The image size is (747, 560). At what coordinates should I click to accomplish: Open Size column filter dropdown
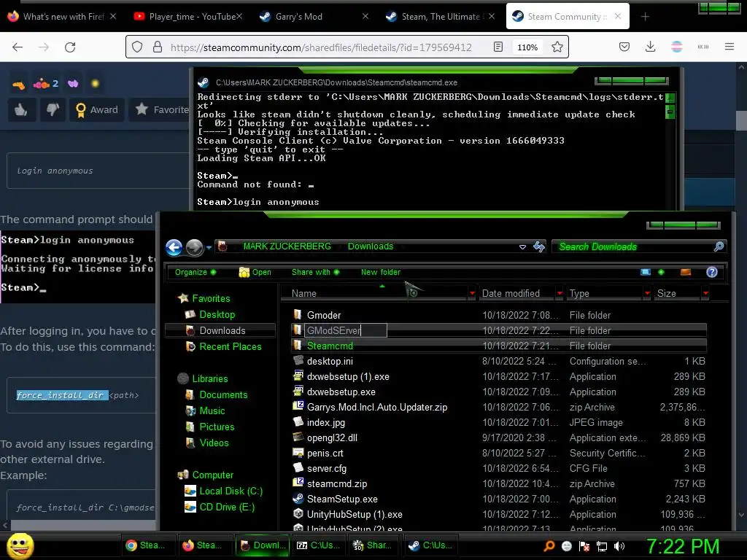(705, 293)
